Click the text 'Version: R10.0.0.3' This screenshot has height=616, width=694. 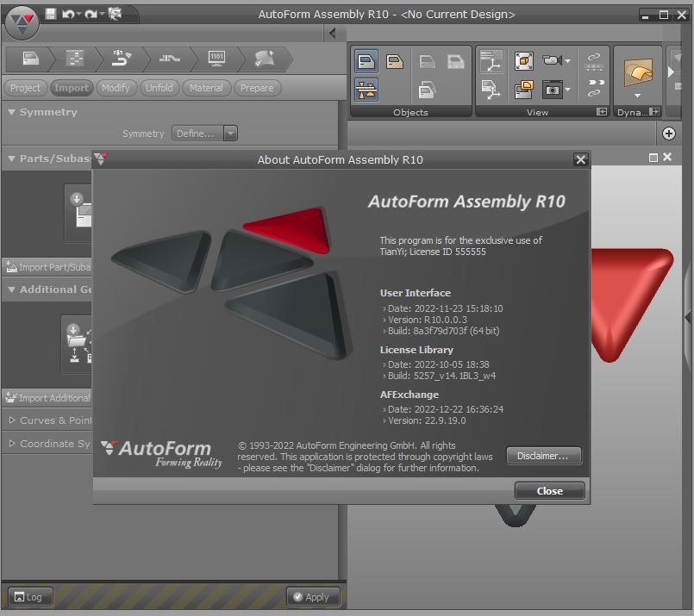coord(427,320)
